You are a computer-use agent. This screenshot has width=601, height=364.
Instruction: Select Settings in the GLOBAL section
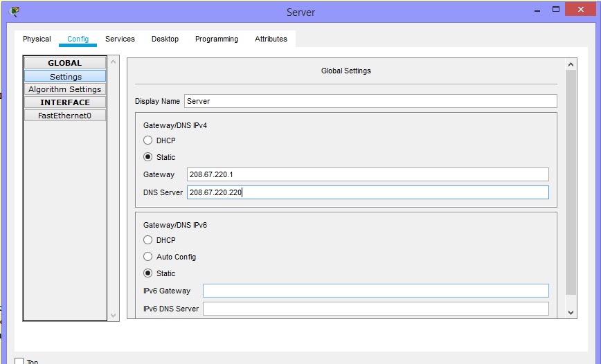[x=65, y=76]
